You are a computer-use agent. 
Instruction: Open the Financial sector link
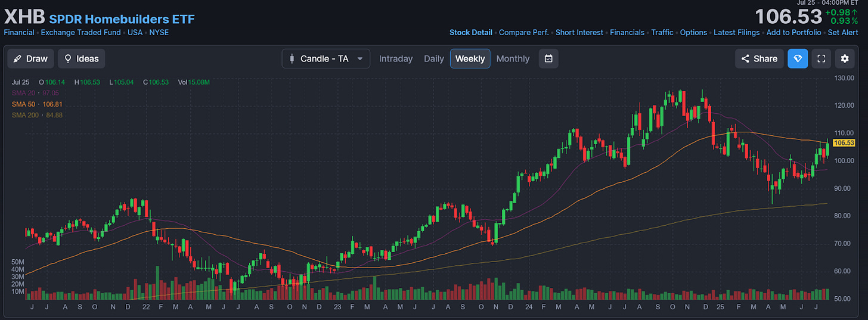19,32
